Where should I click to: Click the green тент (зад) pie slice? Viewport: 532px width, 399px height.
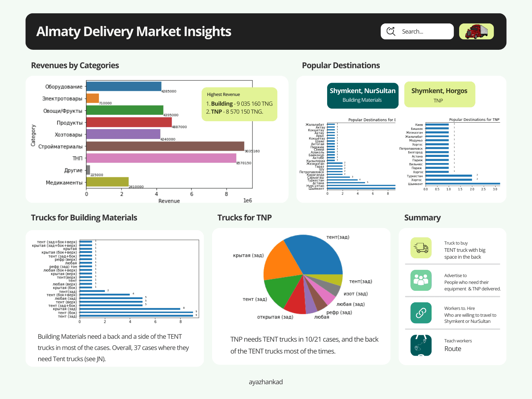(x=283, y=292)
